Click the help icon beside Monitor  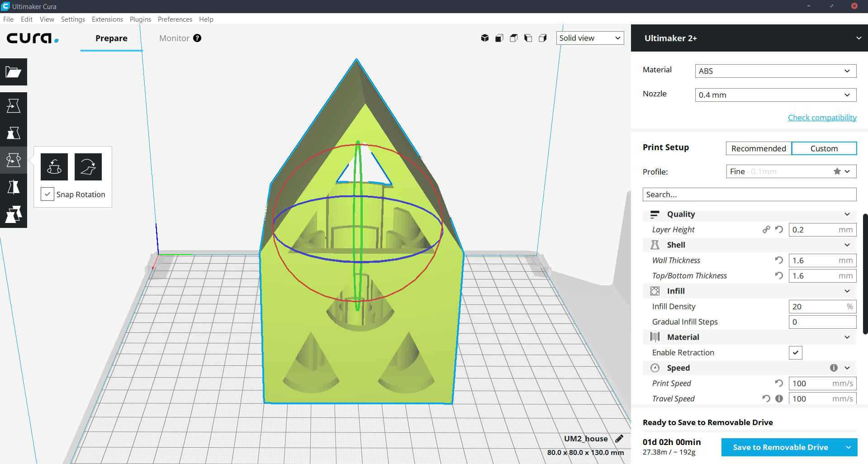point(197,38)
